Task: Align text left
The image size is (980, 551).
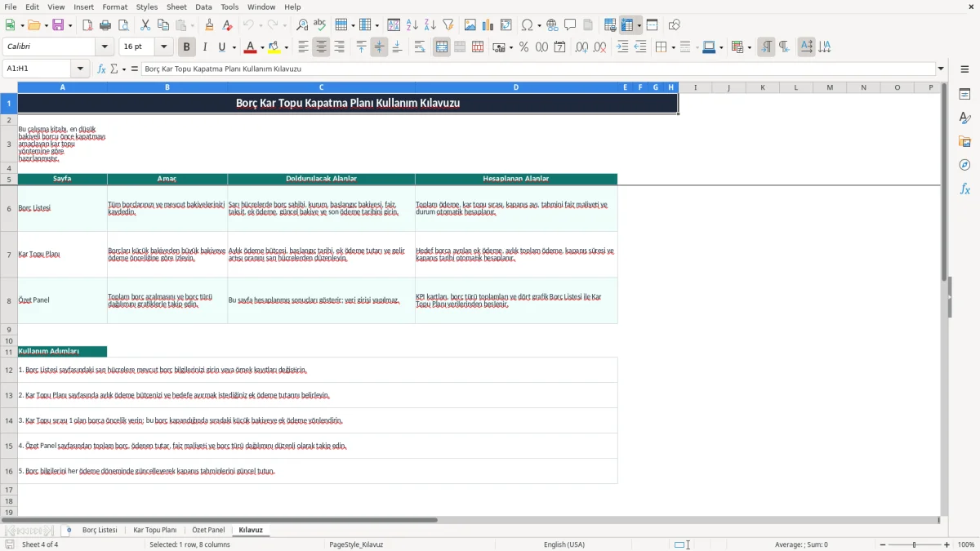Action: 303,47
